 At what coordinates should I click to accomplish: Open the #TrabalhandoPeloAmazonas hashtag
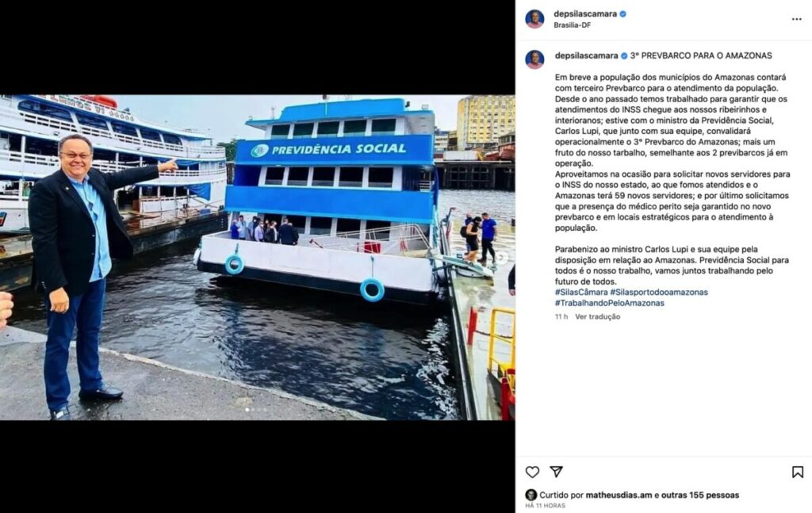(x=610, y=303)
